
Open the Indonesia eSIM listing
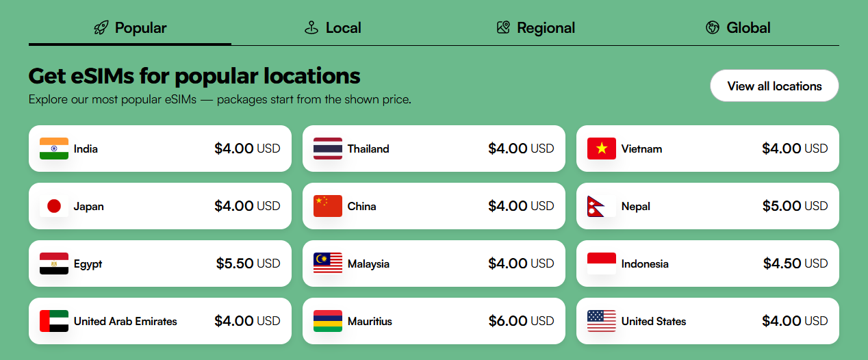[x=707, y=263]
